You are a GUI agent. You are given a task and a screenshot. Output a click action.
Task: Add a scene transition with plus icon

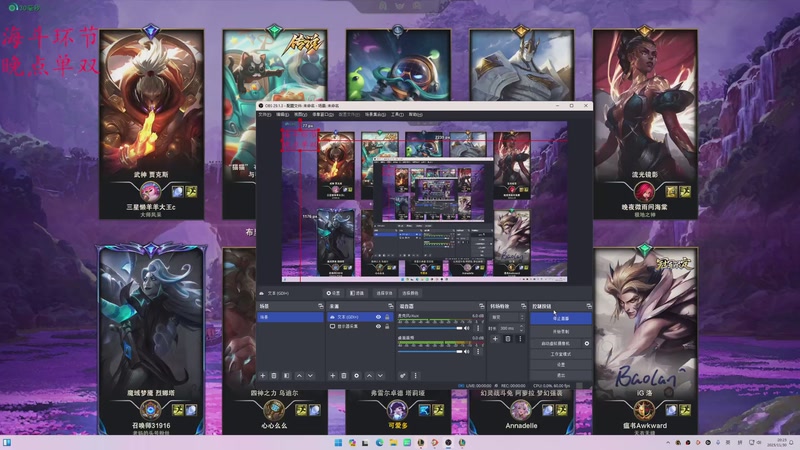[x=494, y=340]
